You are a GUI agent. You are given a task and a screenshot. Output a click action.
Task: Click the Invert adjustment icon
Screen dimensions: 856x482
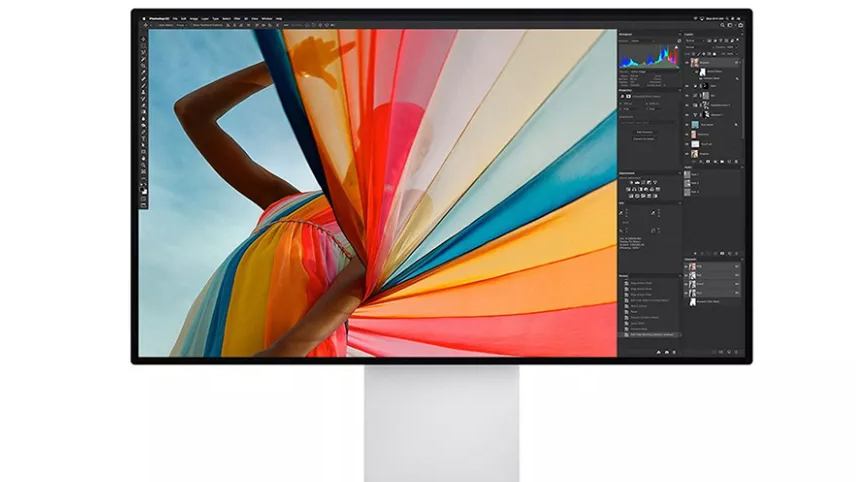(631, 196)
